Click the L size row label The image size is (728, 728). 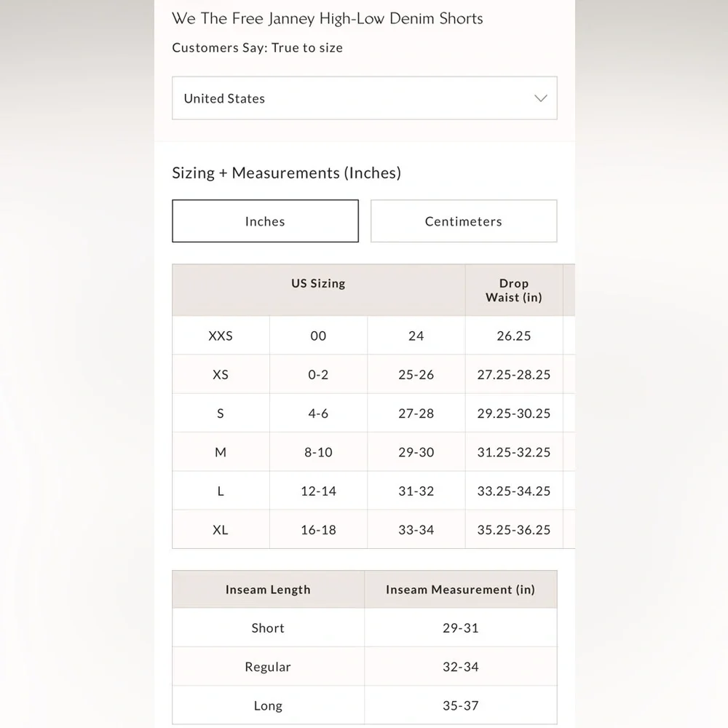tap(221, 491)
